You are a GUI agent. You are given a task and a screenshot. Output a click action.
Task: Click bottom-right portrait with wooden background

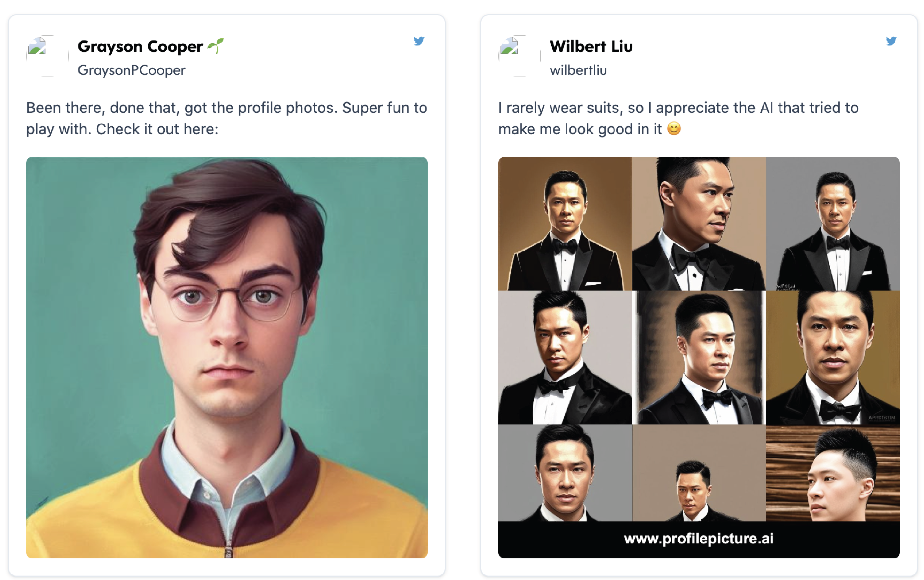coord(833,473)
